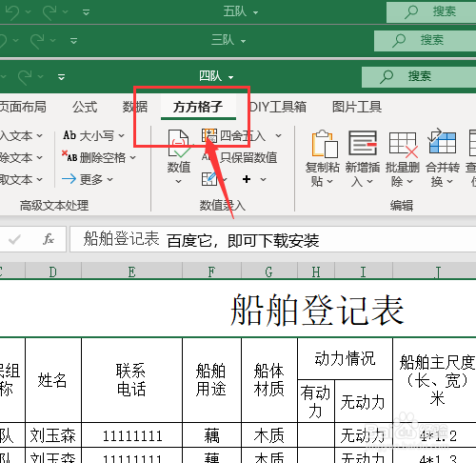Open quick access customize menu in 三队 window
The height and width of the screenshot is (463, 476).
[x=73, y=41]
